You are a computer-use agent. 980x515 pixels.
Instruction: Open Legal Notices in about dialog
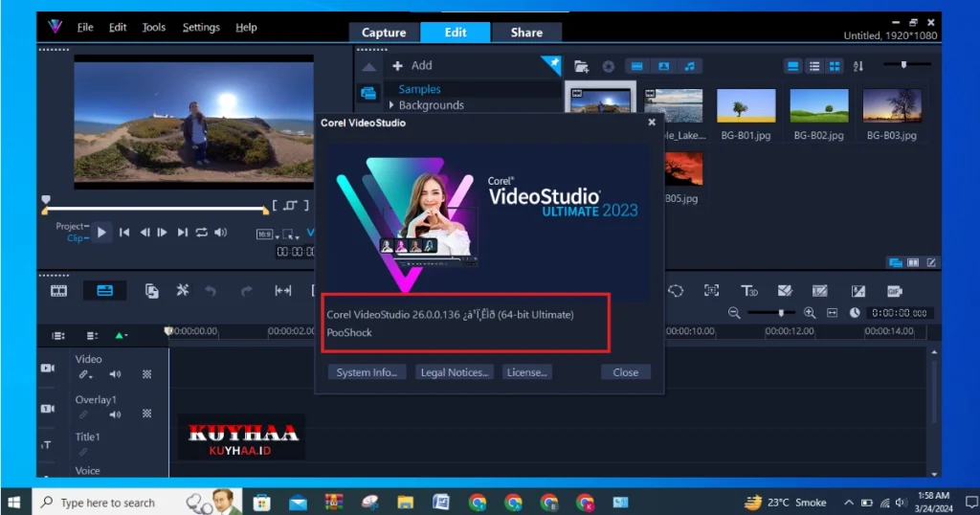pyautogui.click(x=455, y=371)
